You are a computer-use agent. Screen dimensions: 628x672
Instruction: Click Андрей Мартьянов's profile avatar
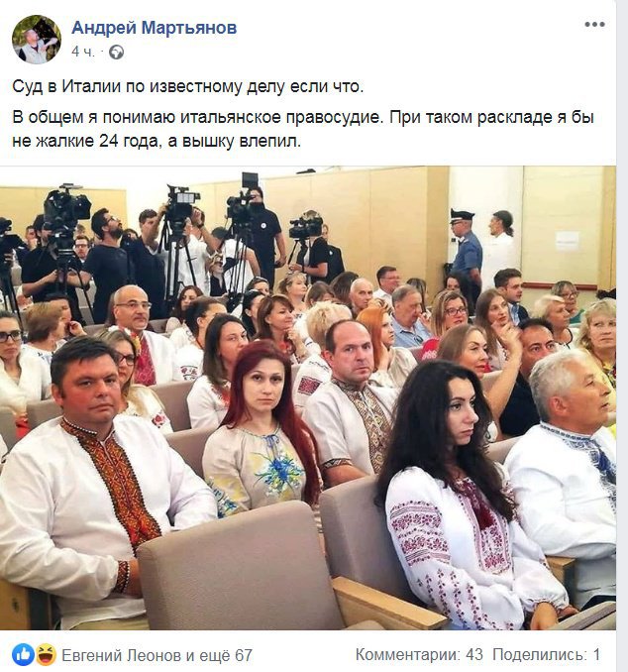(37, 40)
